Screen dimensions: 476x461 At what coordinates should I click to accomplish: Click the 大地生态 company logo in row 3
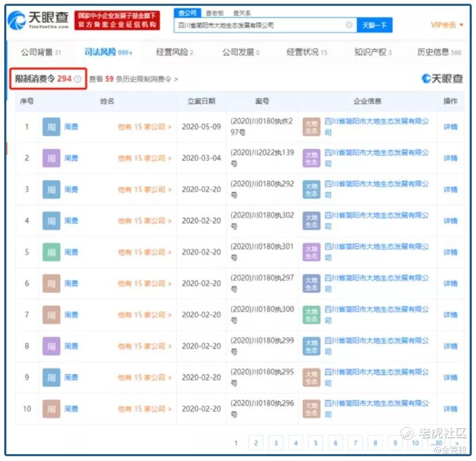click(312, 189)
